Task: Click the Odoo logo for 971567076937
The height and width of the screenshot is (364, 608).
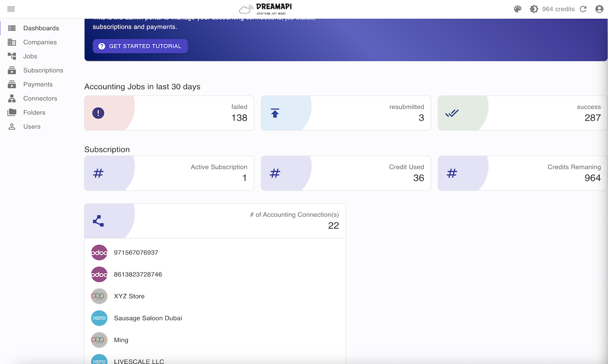Action: (x=99, y=253)
